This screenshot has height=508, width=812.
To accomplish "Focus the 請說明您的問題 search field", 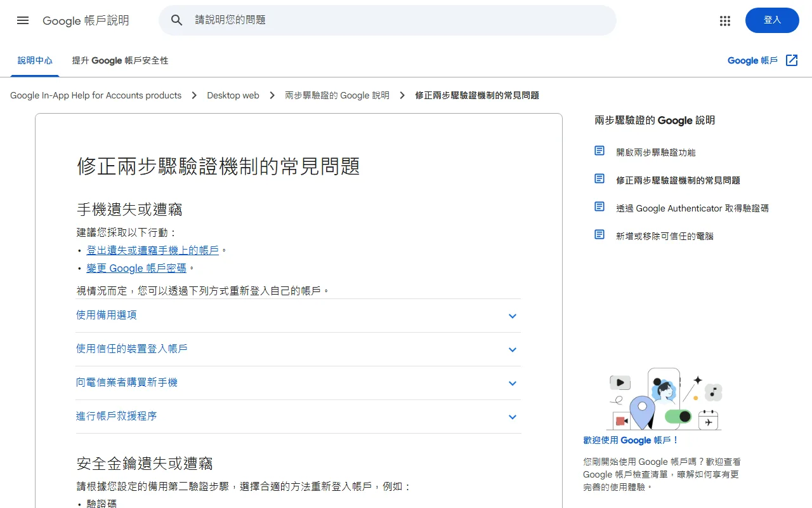I will (387, 20).
